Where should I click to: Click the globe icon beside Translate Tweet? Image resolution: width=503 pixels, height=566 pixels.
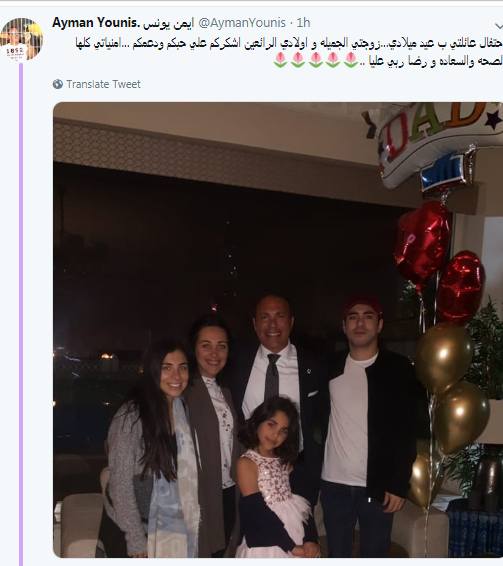pyautogui.click(x=57, y=84)
